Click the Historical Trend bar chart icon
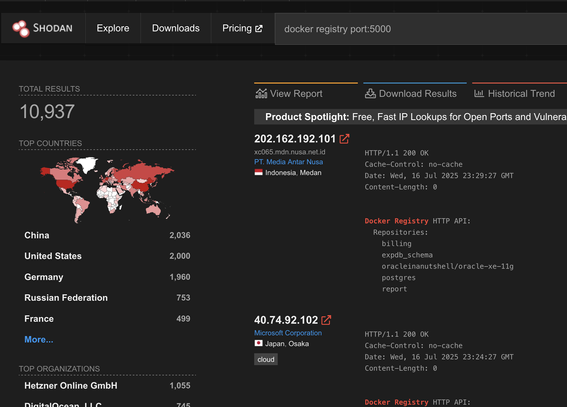567x407 pixels. (479, 94)
